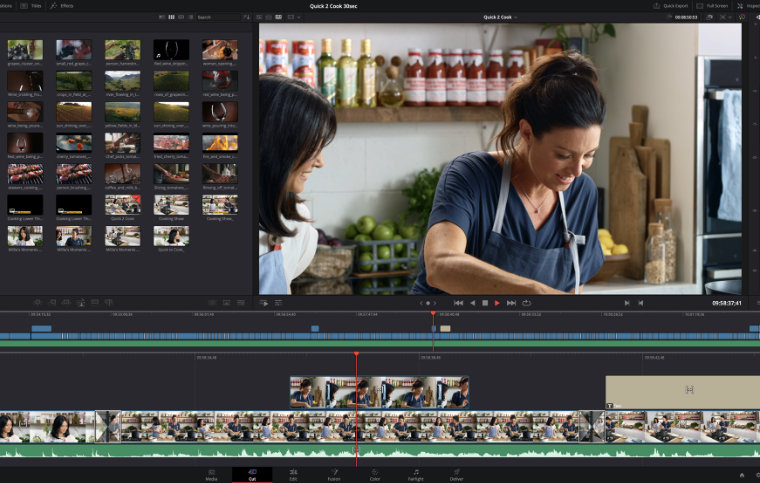The width and height of the screenshot is (760, 483).
Task: Toggle loop playback
Action: 526,302
